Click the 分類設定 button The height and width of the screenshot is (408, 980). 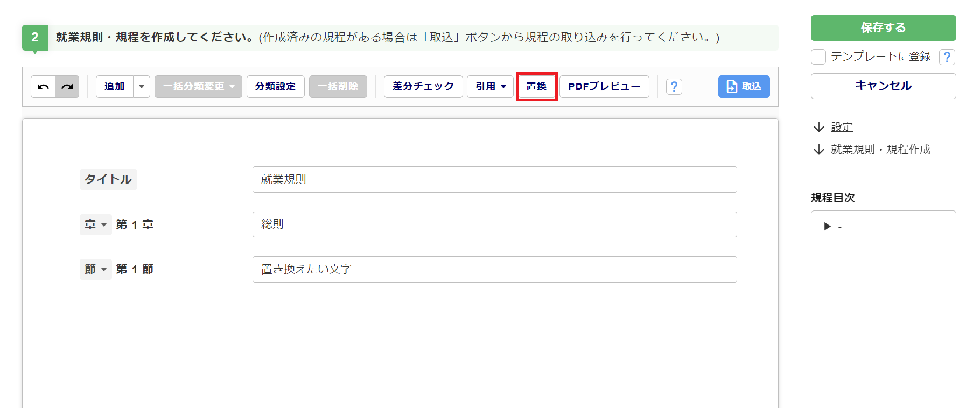tap(275, 87)
